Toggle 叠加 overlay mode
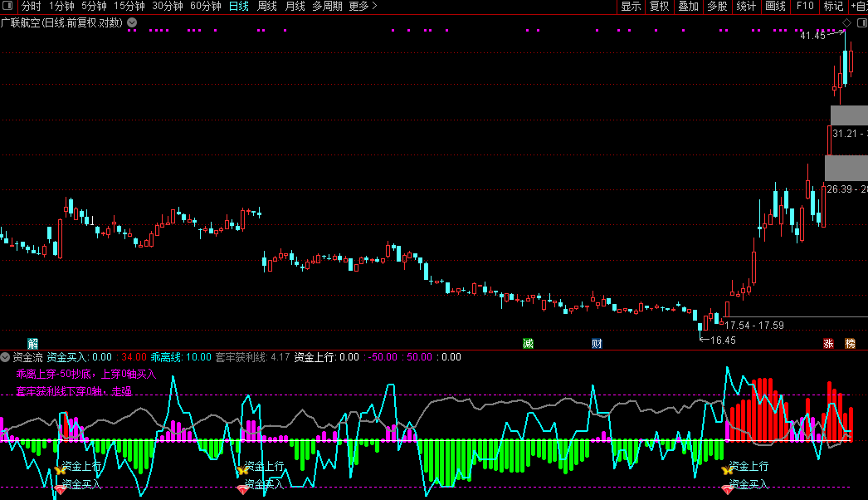The height and width of the screenshot is (500, 868). [688, 7]
